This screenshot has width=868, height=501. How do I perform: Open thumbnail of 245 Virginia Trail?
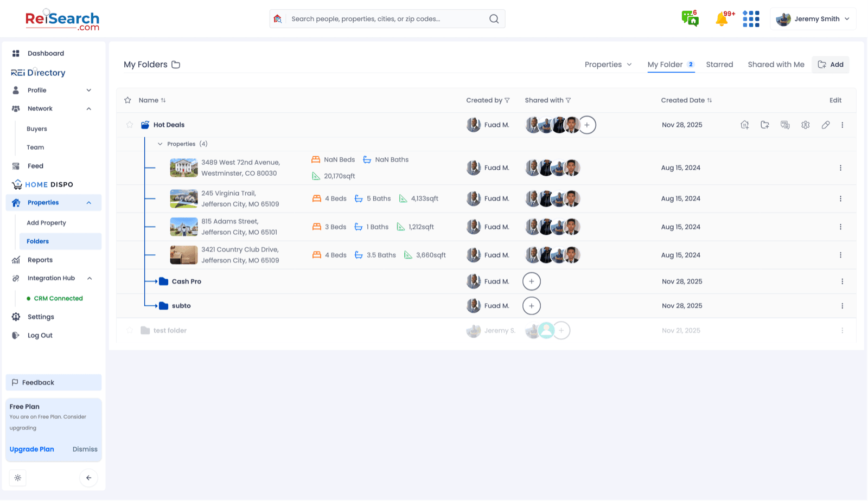pos(184,199)
